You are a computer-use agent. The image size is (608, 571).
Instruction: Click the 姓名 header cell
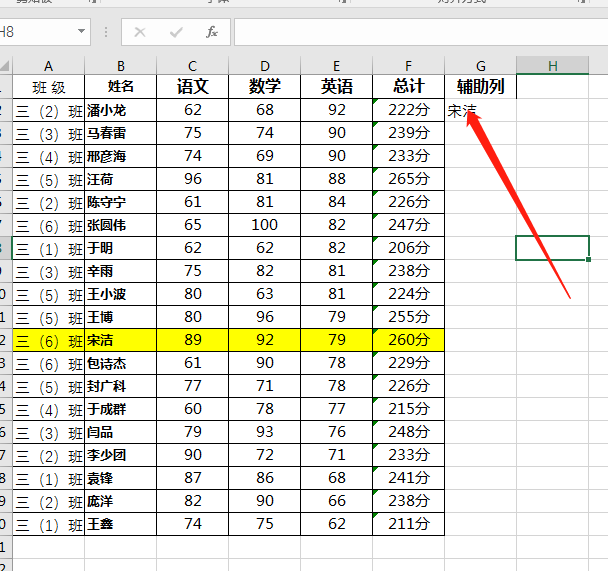[121, 87]
